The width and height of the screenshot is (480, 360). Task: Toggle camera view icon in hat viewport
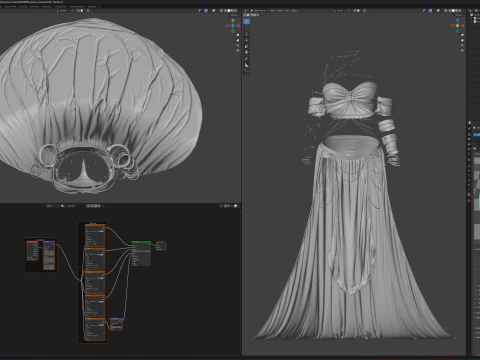238,45
